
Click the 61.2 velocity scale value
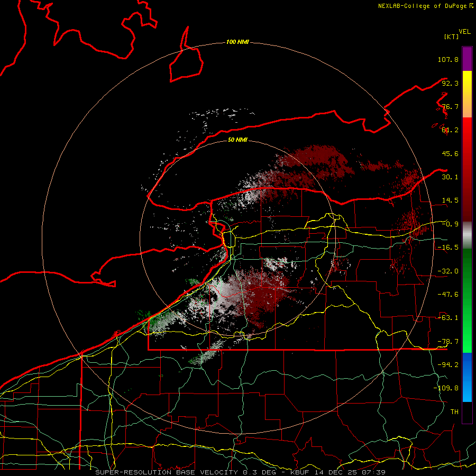coord(450,130)
